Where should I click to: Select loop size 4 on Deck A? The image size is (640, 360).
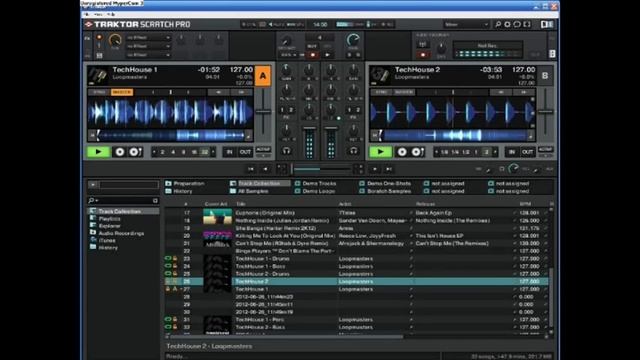click(x=173, y=152)
